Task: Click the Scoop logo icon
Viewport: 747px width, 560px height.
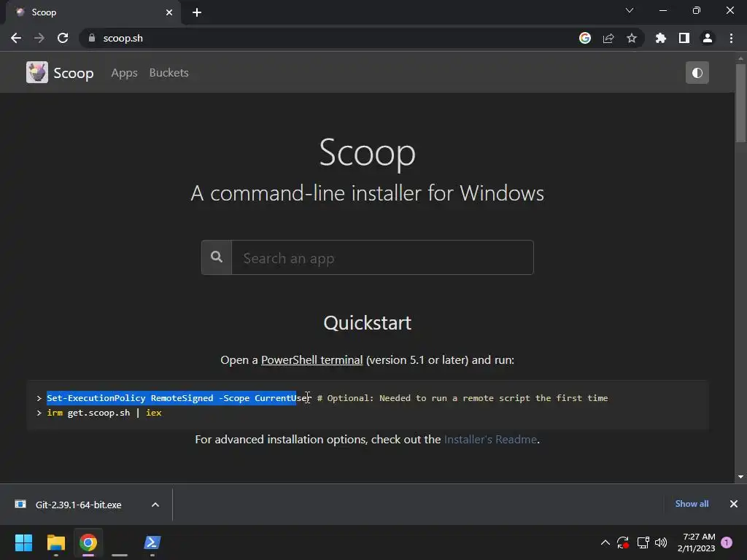Action: 37,72
